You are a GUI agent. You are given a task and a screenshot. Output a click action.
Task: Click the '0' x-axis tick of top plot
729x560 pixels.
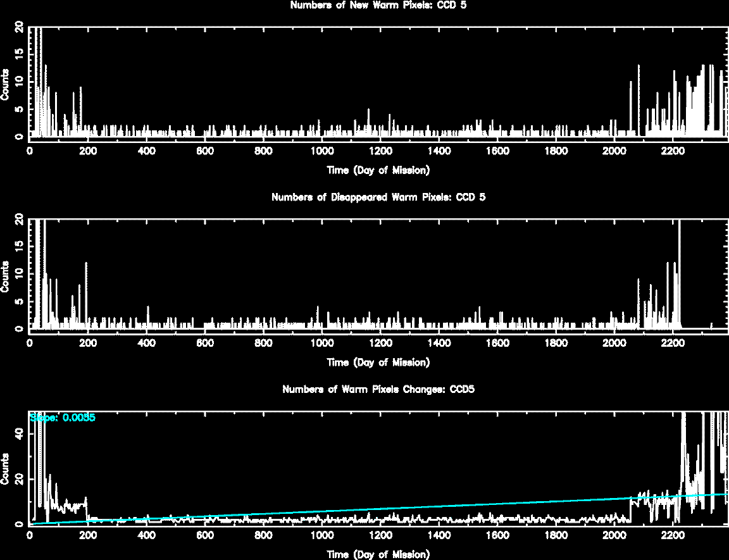pyautogui.click(x=30, y=151)
